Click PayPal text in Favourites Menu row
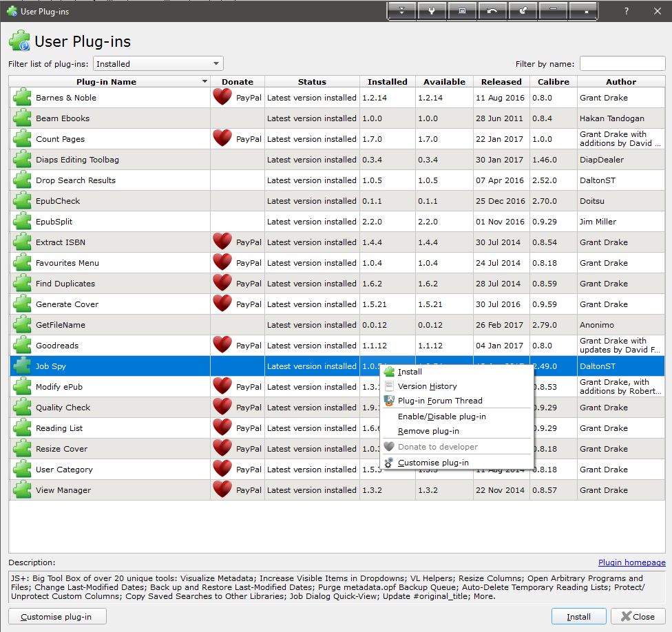Image resolution: width=672 pixels, height=632 pixels. tap(249, 263)
